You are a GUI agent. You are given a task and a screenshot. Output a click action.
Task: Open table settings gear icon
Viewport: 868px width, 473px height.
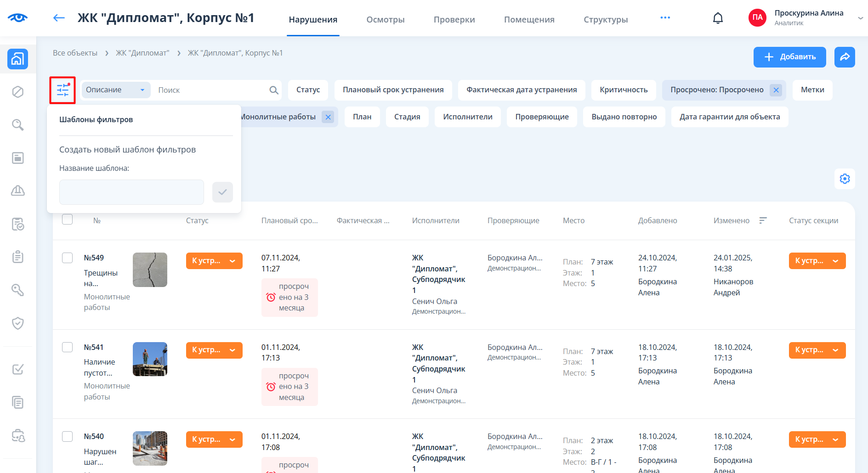click(x=845, y=179)
